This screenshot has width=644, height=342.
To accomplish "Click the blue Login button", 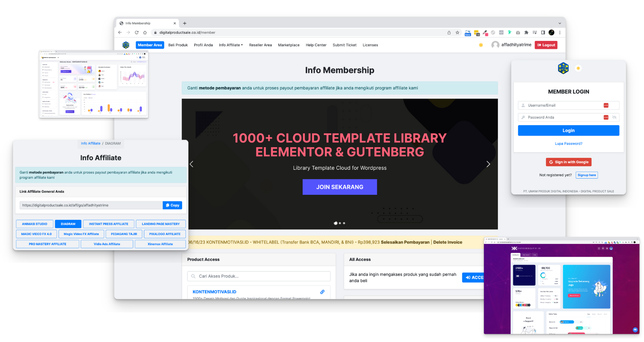I will pos(568,131).
